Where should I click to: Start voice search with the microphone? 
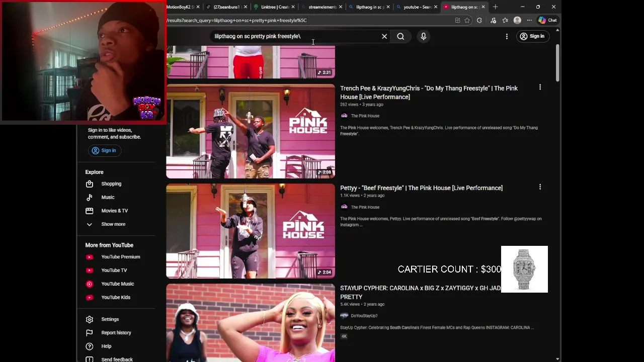pyautogui.click(x=423, y=36)
